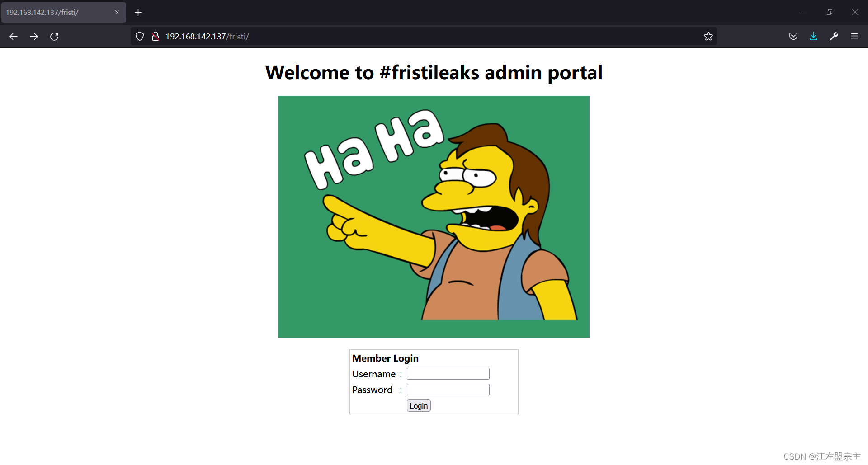Viewport: 868px width, 465px height.
Task: Open the application hamburger menu
Action: click(854, 37)
